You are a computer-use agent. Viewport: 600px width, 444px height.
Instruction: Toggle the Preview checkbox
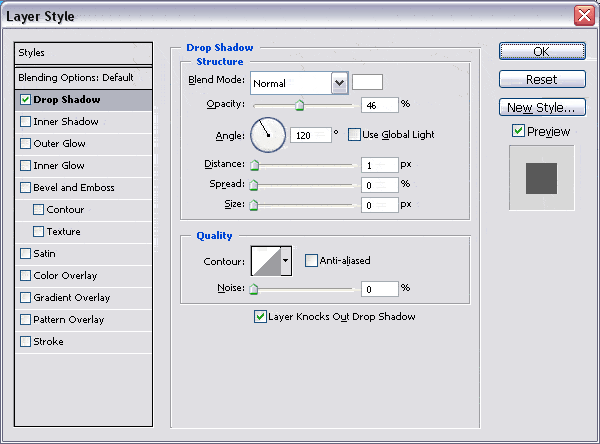click(518, 131)
